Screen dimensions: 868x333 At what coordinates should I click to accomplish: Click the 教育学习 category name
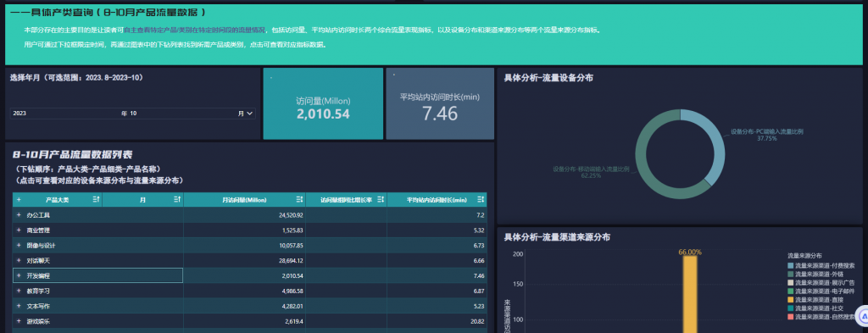(x=38, y=291)
